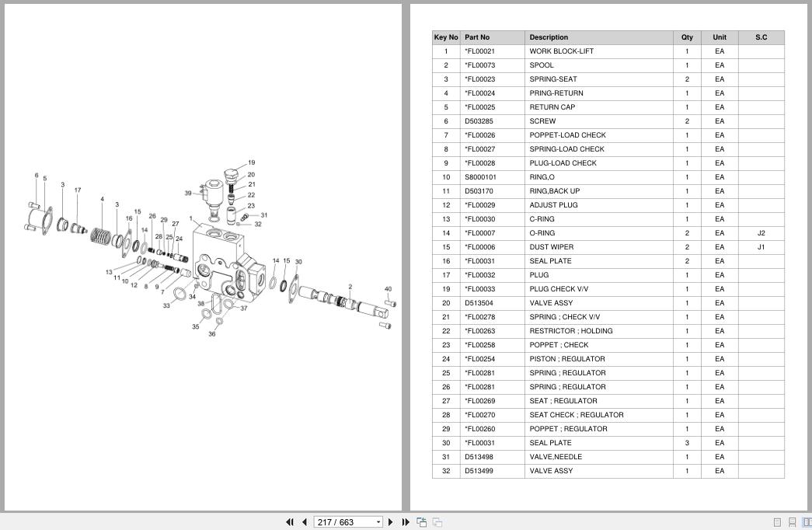Select the WORK BLOCK-LIFT description
This screenshot has width=812, height=530.
[561, 51]
